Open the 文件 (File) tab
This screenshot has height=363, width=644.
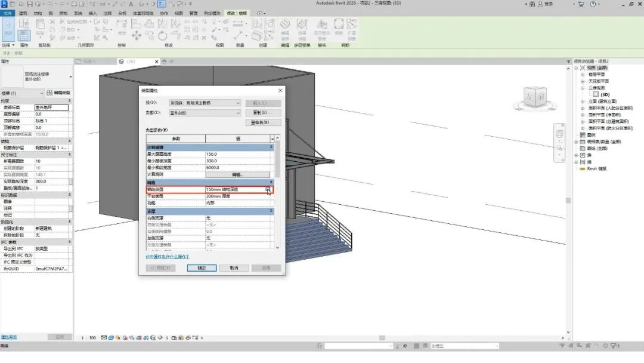7,13
